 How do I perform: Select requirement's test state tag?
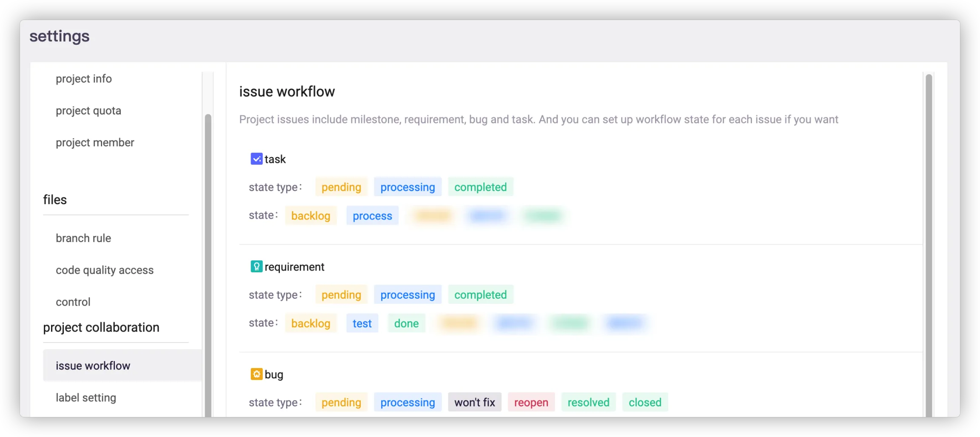coord(362,323)
